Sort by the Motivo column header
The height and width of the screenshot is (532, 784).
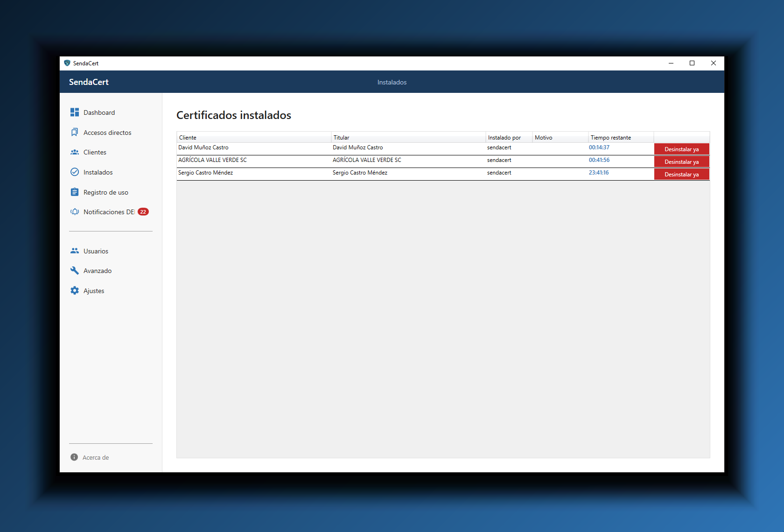(560, 137)
